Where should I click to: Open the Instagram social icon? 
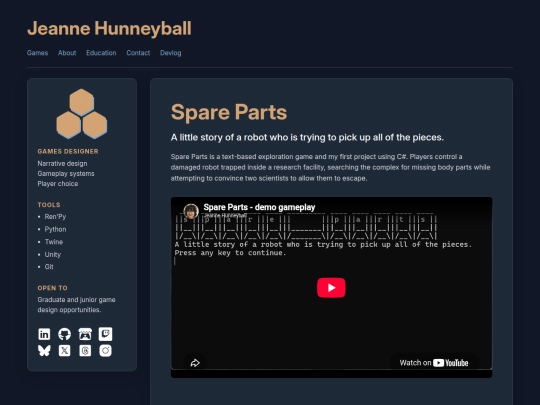click(105, 351)
